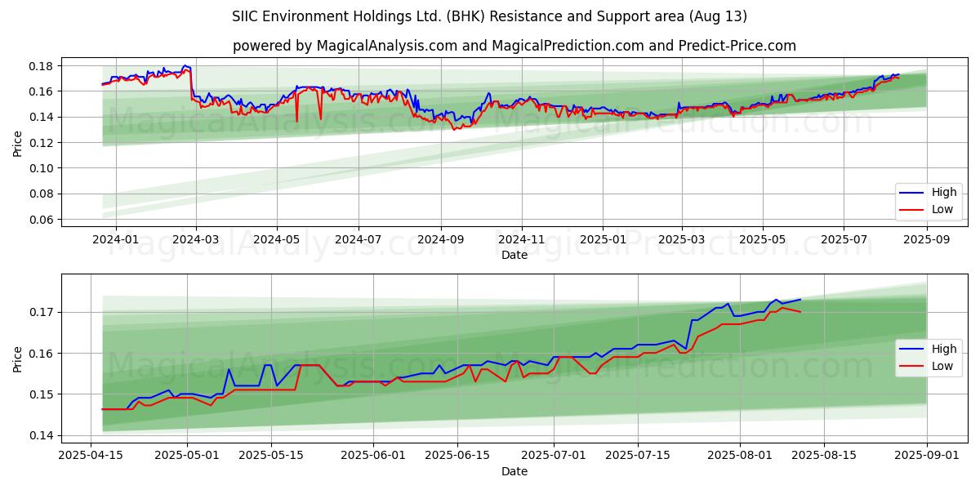This screenshot has height=490, width=980.
Task: Click 'Low' in the bottom chart legend
Action: point(942,366)
